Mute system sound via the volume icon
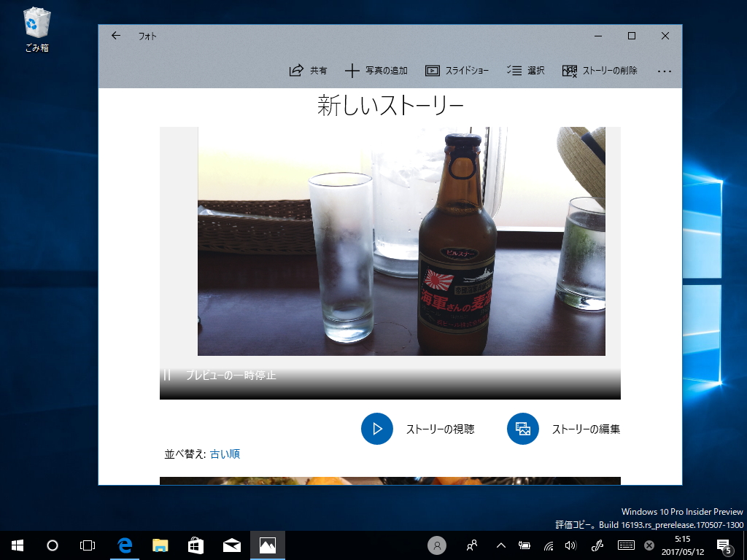 570,545
